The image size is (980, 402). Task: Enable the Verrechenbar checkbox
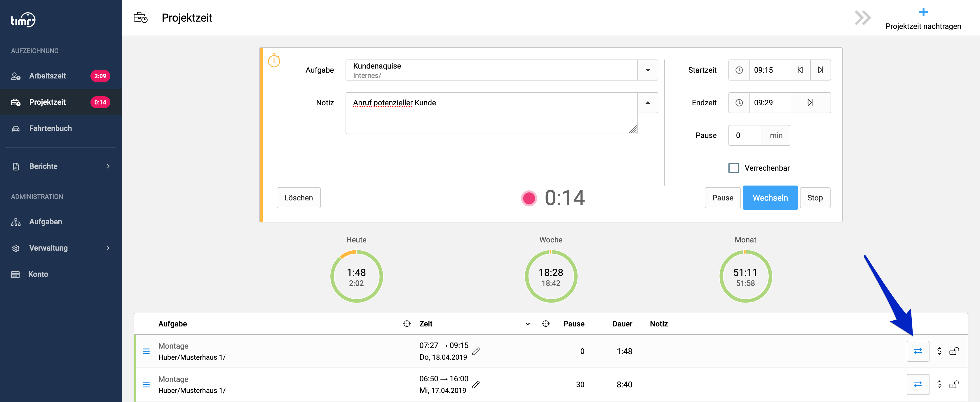[x=733, y=168]
